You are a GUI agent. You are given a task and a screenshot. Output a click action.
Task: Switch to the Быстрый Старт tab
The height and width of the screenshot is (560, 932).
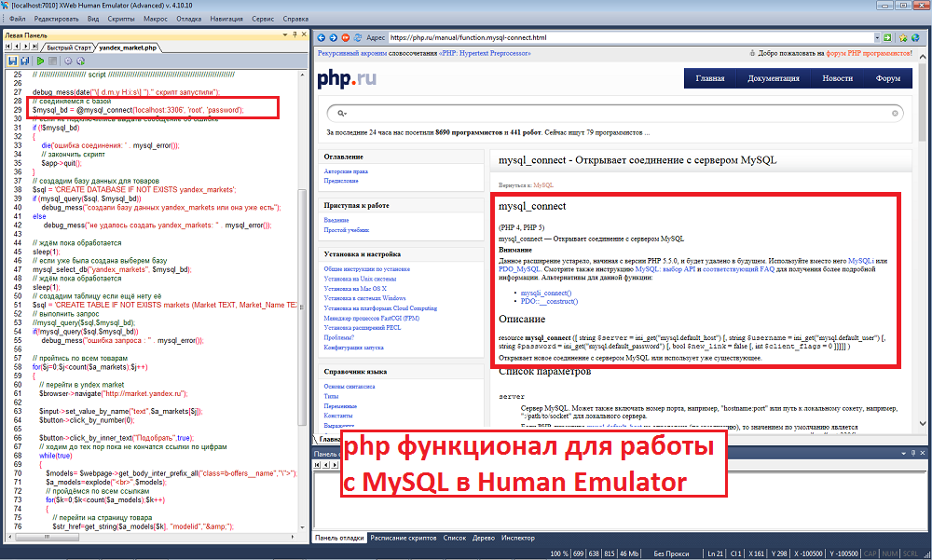point(68,48)
